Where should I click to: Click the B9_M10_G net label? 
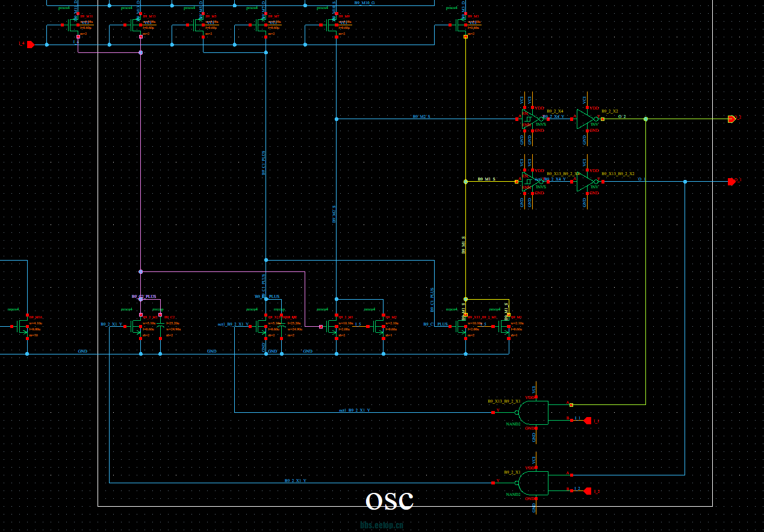point(364,3)
